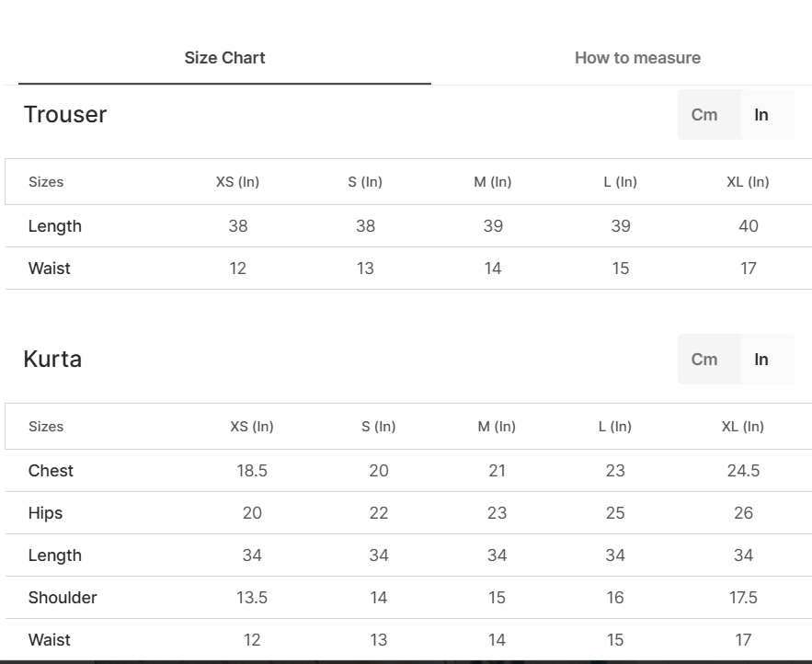Click the Kurta Chest row label

tap(51, 471)
